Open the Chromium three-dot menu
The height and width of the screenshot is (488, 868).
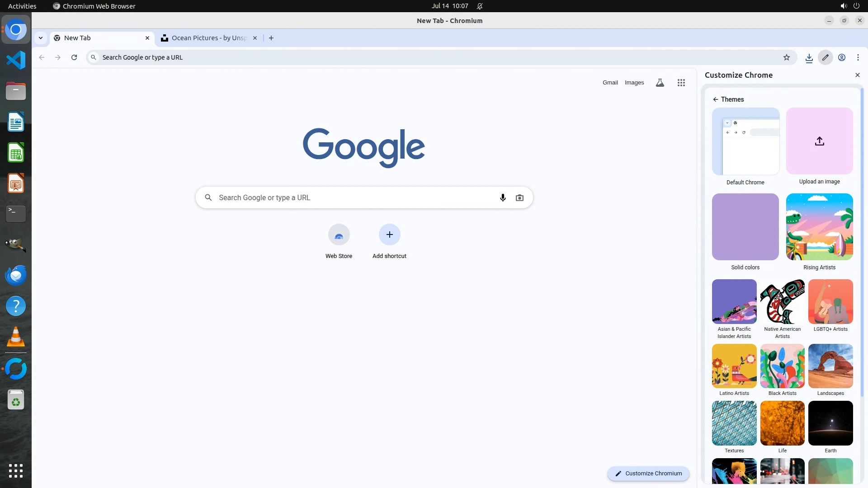tap(858, 57)
